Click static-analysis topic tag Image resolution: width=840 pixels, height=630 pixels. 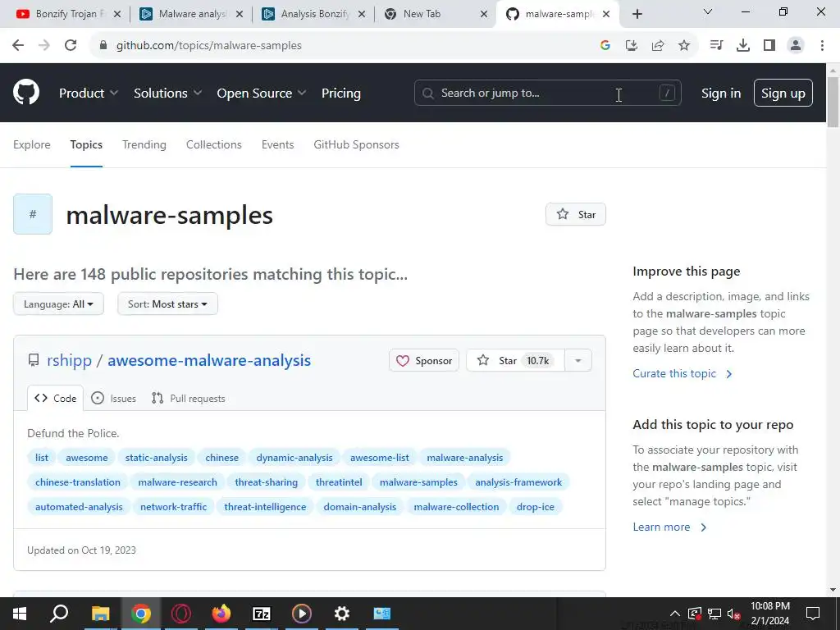point(157,458)
